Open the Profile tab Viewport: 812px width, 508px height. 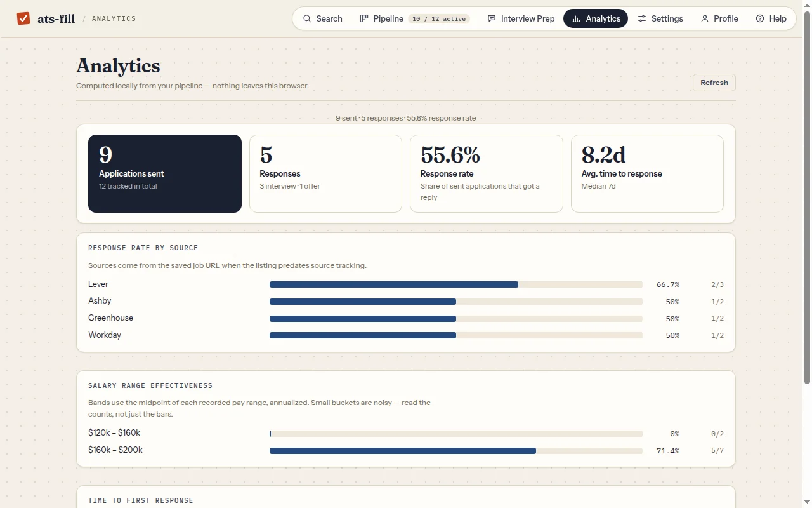719,18
